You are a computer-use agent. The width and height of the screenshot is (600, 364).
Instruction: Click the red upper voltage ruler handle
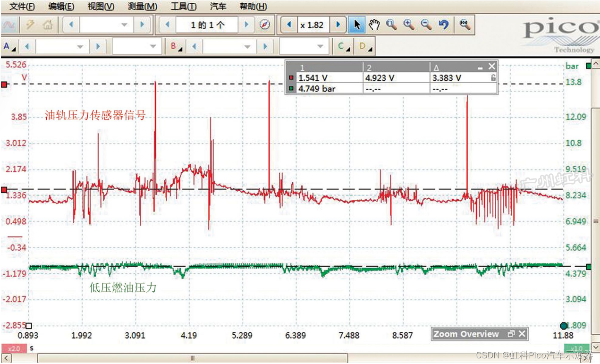tap(4, 85)
